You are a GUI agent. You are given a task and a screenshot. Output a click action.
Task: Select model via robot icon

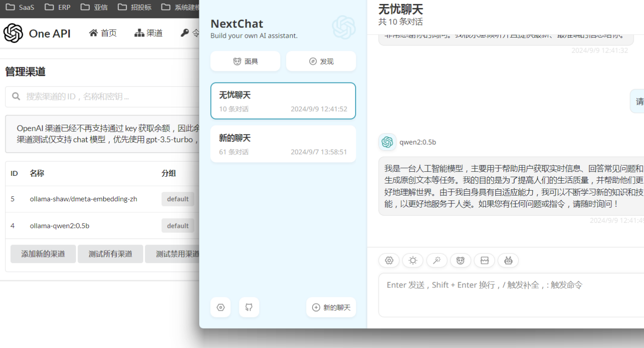[x=508, y=261]
